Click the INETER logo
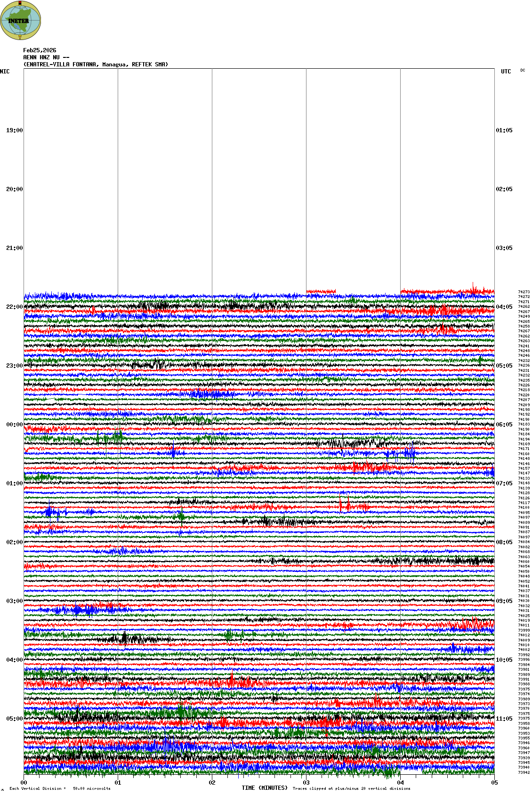Viewport: 532px width, 795px height. 21,20
